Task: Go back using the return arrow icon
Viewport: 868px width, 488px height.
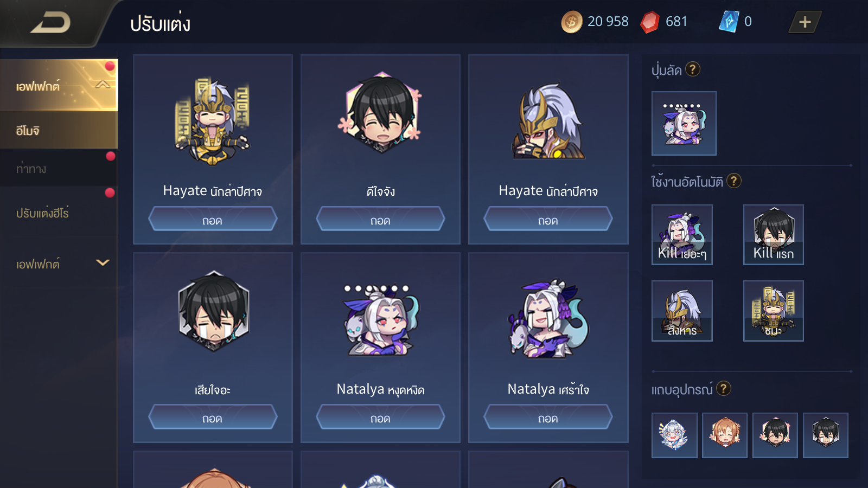Action: pos(50,23)
